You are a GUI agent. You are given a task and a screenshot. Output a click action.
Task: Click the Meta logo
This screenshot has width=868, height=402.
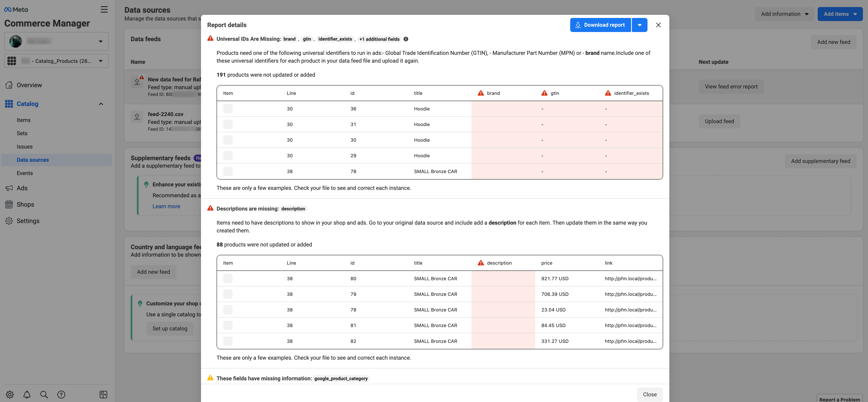[16, 9]
